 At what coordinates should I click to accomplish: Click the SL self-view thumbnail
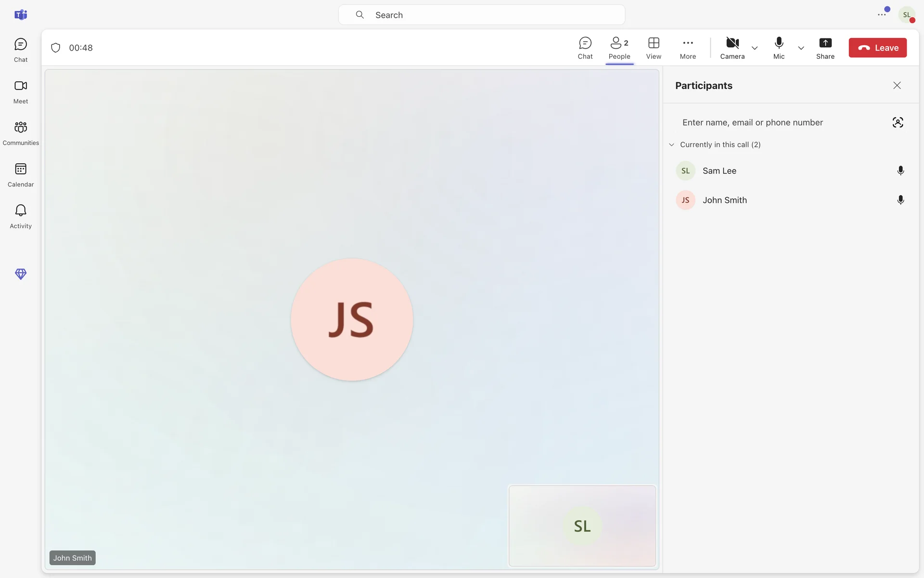[582, 525]
